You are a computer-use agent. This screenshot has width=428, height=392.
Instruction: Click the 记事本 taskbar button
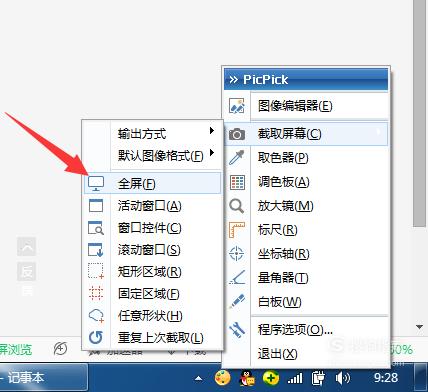click(44, 378)
